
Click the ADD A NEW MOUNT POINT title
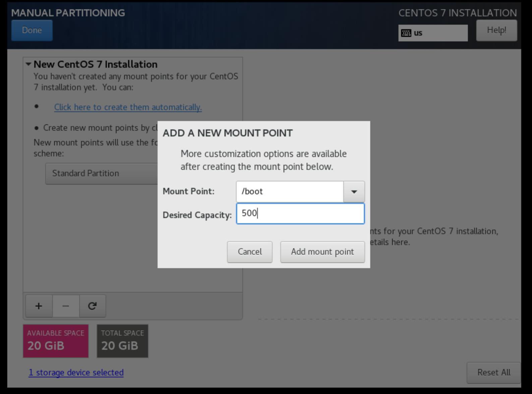pyautogui.click(x=228, y=133)
